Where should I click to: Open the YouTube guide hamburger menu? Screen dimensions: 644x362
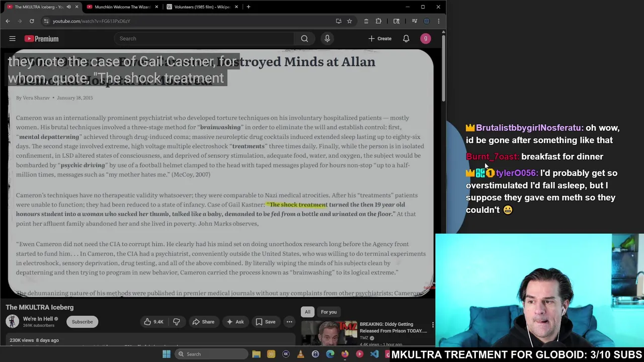coord(12,39)
